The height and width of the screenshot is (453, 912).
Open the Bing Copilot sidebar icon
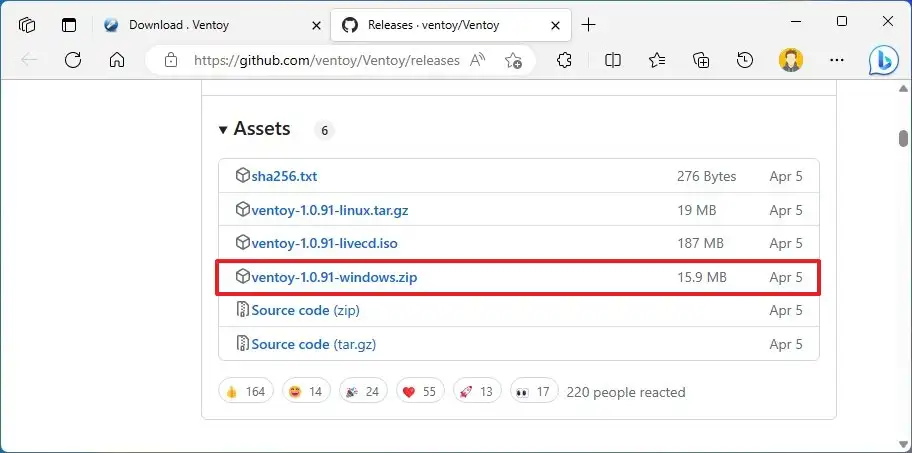tap(883, 60)
